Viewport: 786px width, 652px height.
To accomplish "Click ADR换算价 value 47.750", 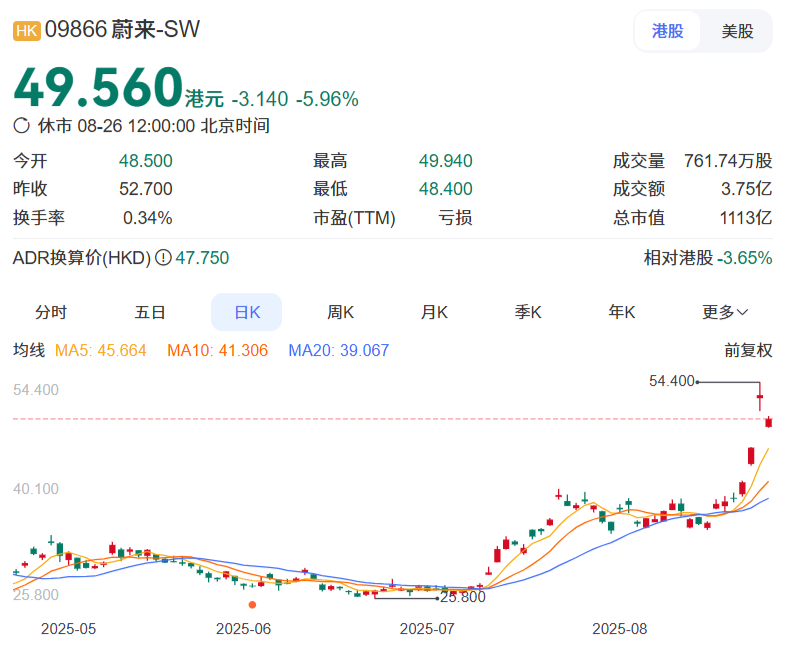I will click(x=202, y=258).
